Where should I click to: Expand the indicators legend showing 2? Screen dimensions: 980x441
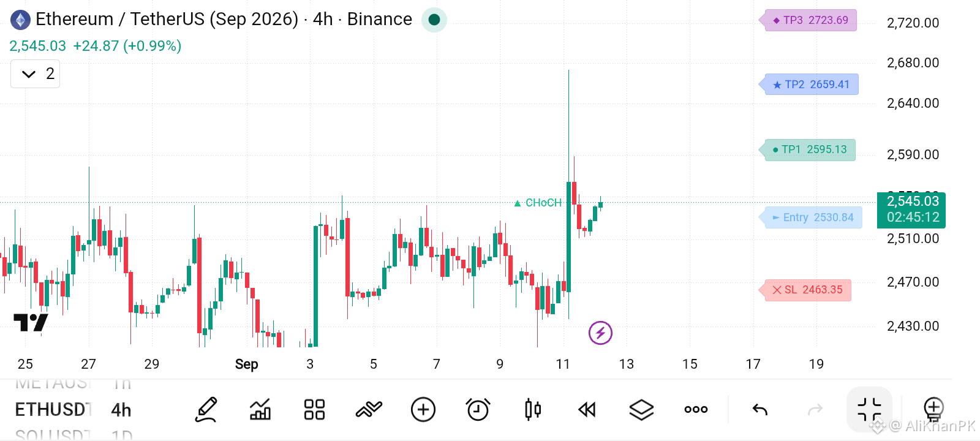(36, 74)
